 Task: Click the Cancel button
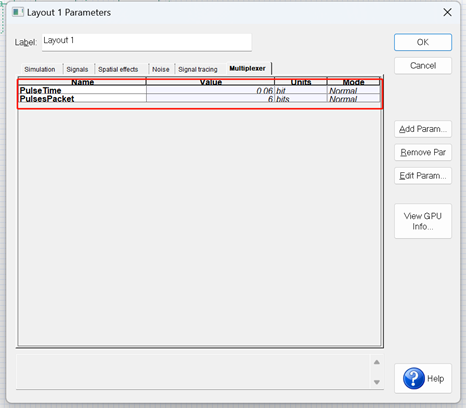tap(423, 66)
